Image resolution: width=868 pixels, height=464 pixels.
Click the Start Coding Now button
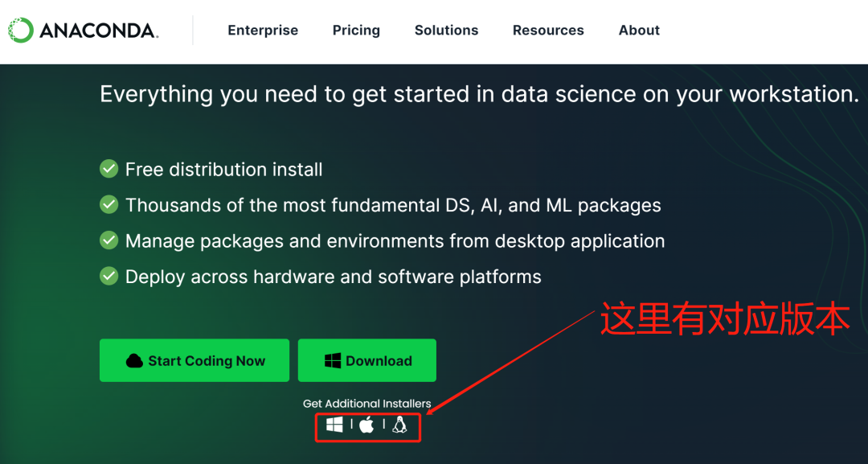pos(194,360)
